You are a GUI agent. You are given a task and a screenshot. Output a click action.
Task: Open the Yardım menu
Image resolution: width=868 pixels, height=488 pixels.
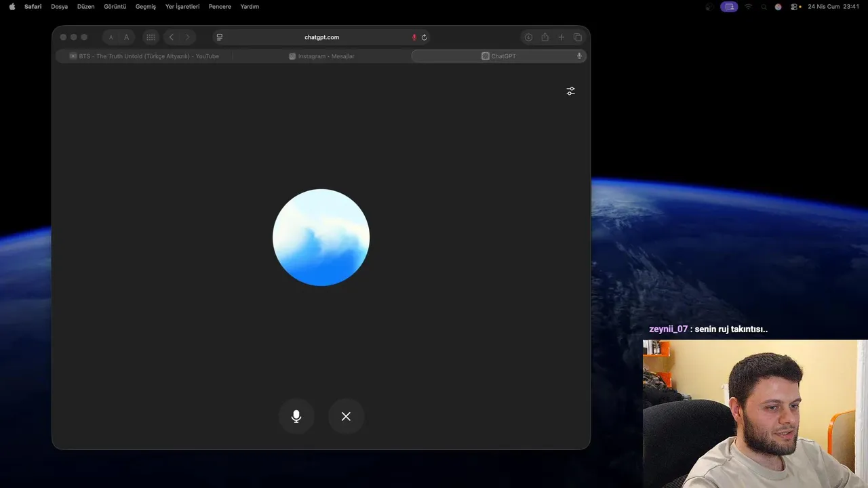(x=250, y=7)
